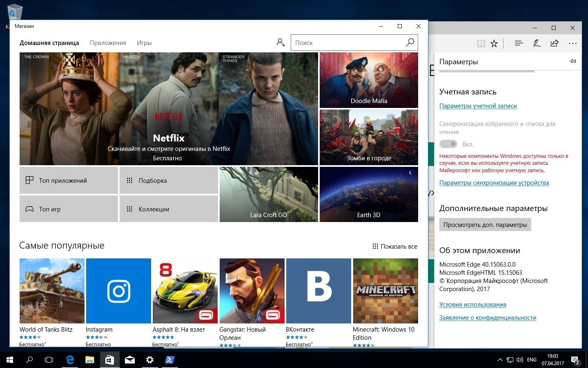Click Параметры синхронизации устройства link
This screenshot has height=368, width=588.
[x=494, y=182]
